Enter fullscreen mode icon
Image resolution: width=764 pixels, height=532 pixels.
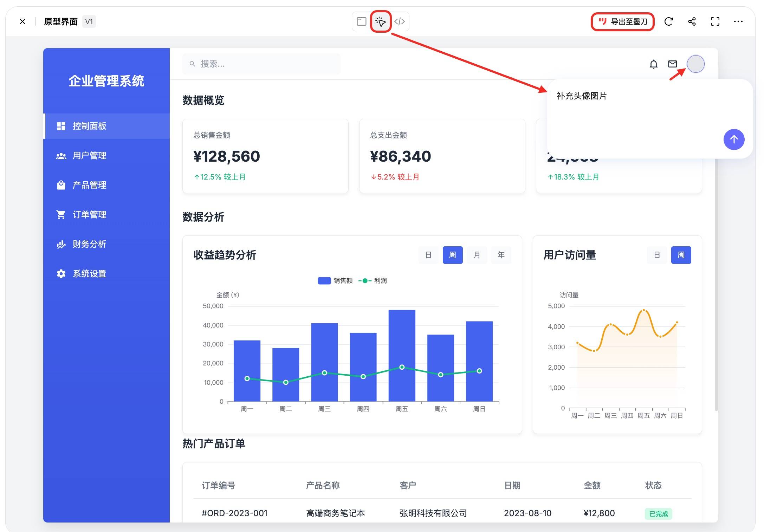715,22
